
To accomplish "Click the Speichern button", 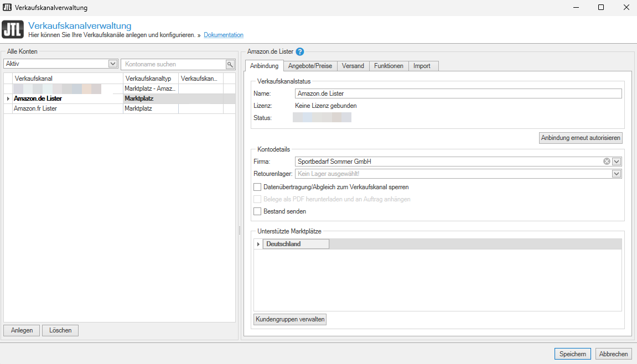I will click(x=572, y=354).
